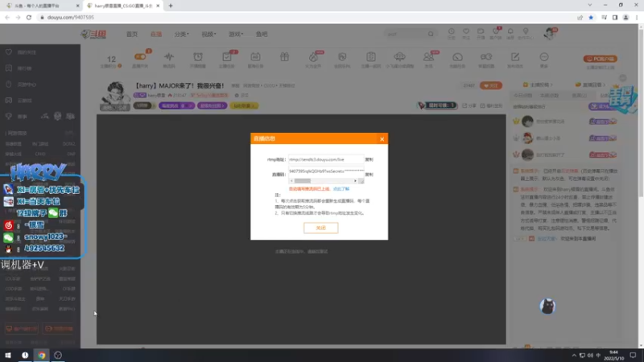Screen dimensions: 644x362
Task: Click the 分享 share icon in the room header
Action: point(469,105)
